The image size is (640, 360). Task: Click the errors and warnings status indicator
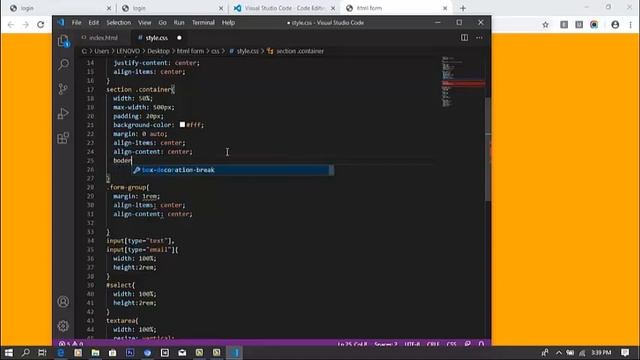click(71, 344)
